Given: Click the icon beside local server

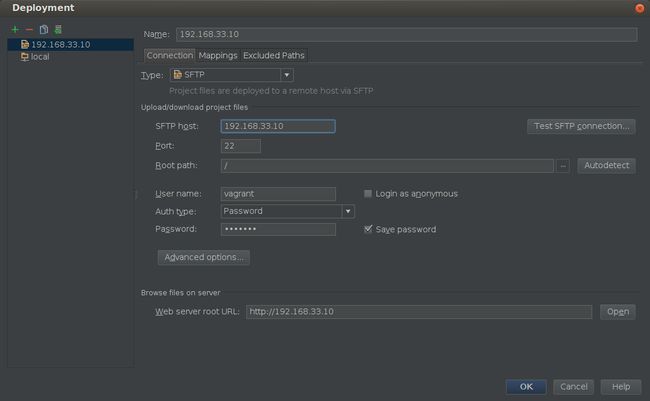Looking at the screenshot, I should click(25, 57).
